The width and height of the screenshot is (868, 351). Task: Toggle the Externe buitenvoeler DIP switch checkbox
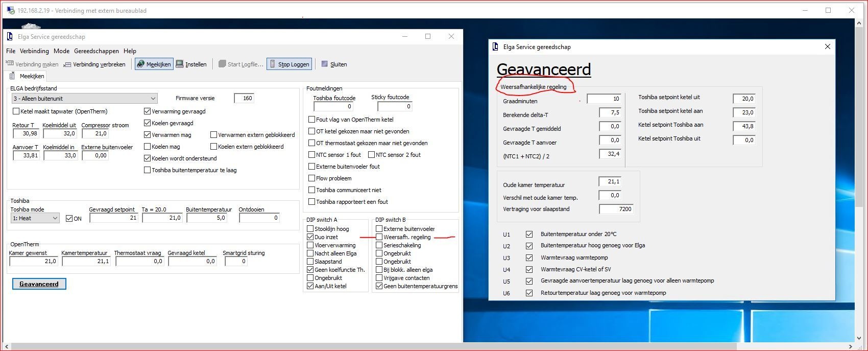click(x=379, y=229)
